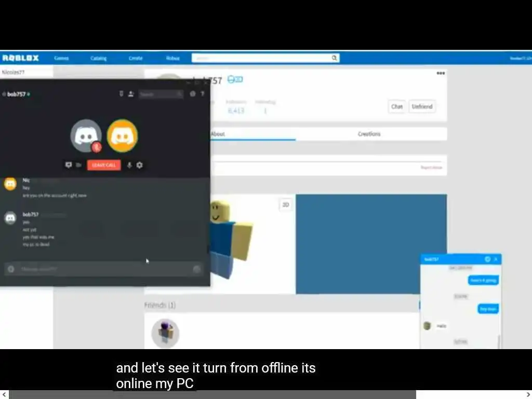Click the hello message avatar icon
Screen dimensions: 532x399
pyautogui.click(x=427, y=326)
